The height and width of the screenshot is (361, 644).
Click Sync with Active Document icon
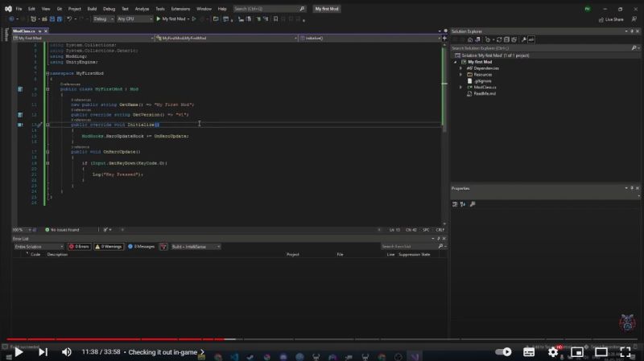point(499,39)
